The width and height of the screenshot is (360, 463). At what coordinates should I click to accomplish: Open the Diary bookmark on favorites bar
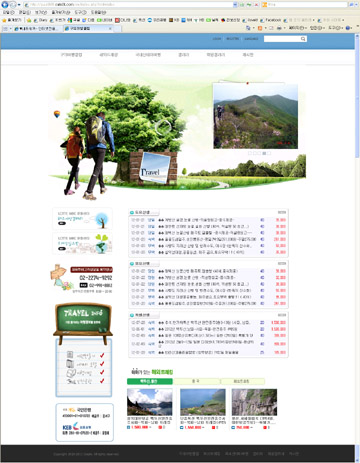[40, 20]
